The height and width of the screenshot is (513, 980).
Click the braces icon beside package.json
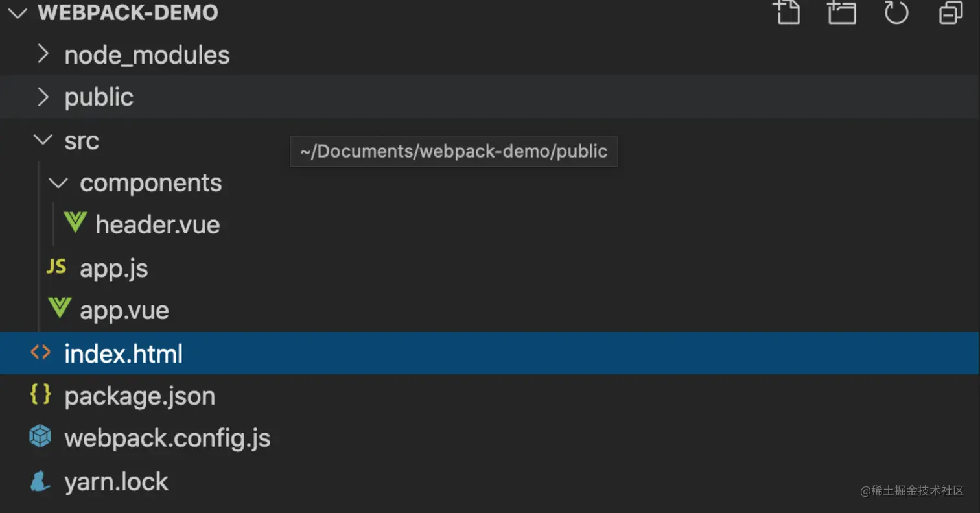(x=41, y=394)
